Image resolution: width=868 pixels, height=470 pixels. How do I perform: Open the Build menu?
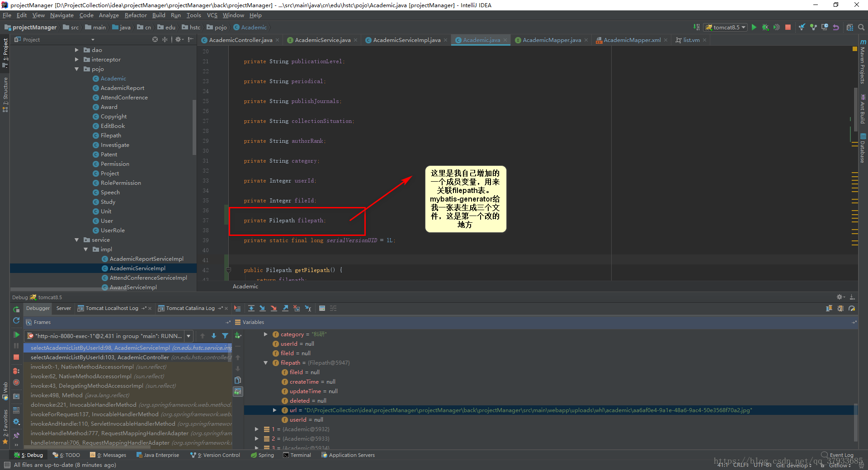(x=159, y=15)
